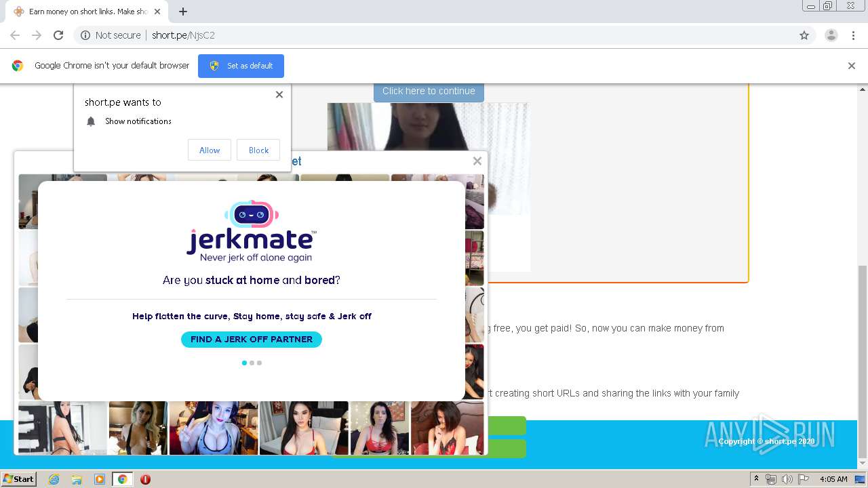Open the red security taskbar icon

(145, 479)
